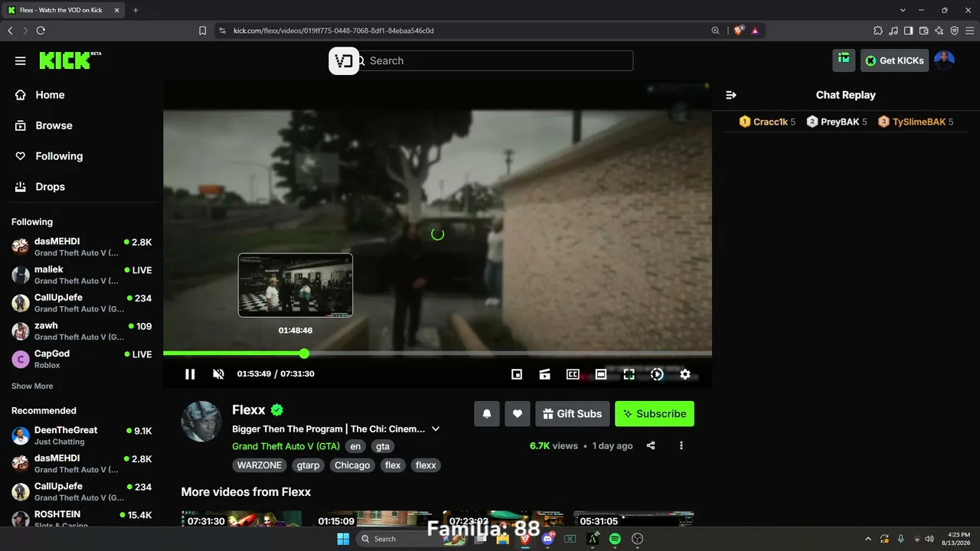Select the Chicago tag

point(352,465)
